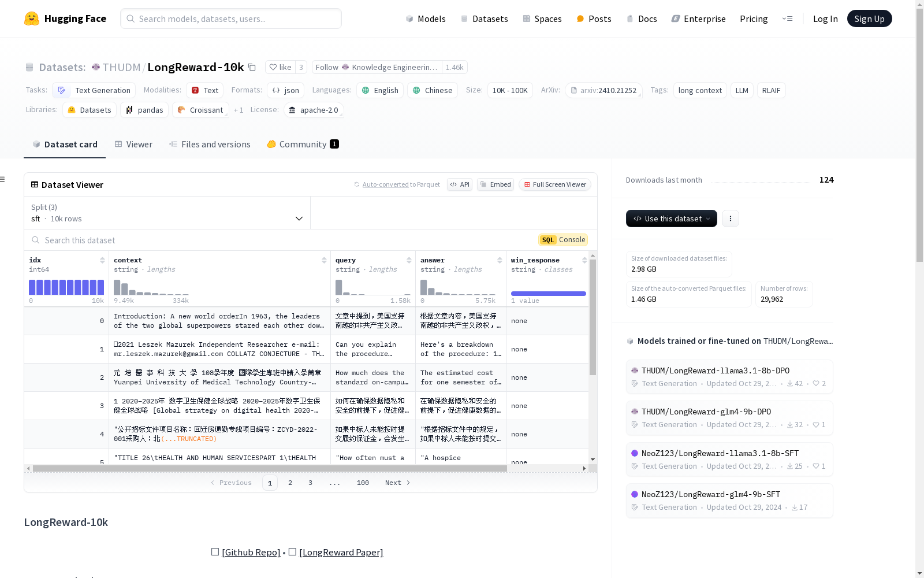This screenshot has width=924, height=578.
Task: Click the Embed button
Action: tap(495, 184)
